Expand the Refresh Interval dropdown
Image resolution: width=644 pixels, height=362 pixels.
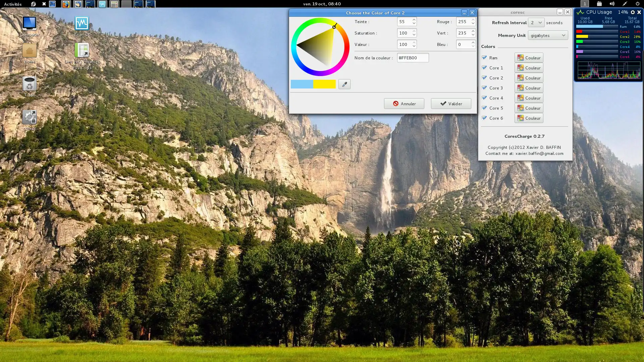click(x=536, y=22)
